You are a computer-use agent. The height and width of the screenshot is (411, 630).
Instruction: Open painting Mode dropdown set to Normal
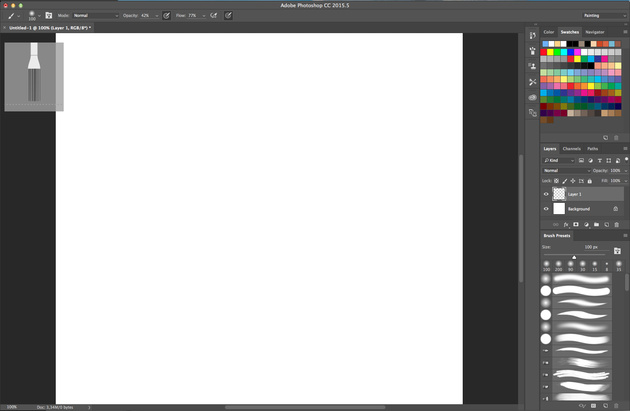point(96,16)
